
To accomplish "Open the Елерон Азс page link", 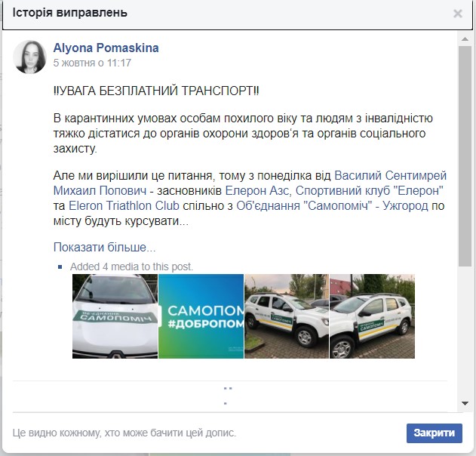I will [256, 191].
